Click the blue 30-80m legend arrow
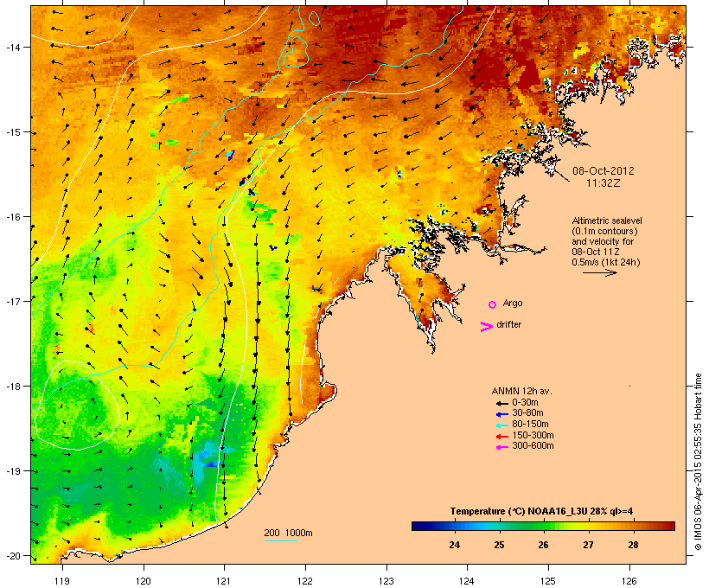709x588 pixels. 501,414
